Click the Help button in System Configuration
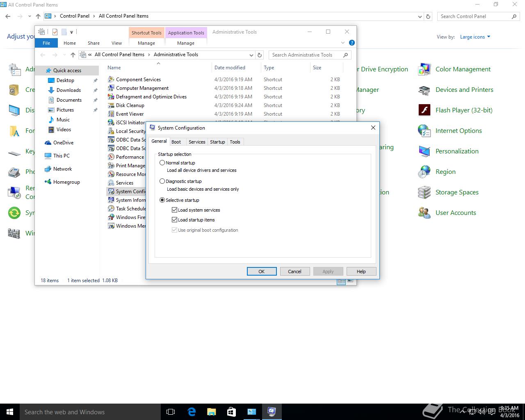Viewport: 525px width, 420px height. (x=361, y=272)
